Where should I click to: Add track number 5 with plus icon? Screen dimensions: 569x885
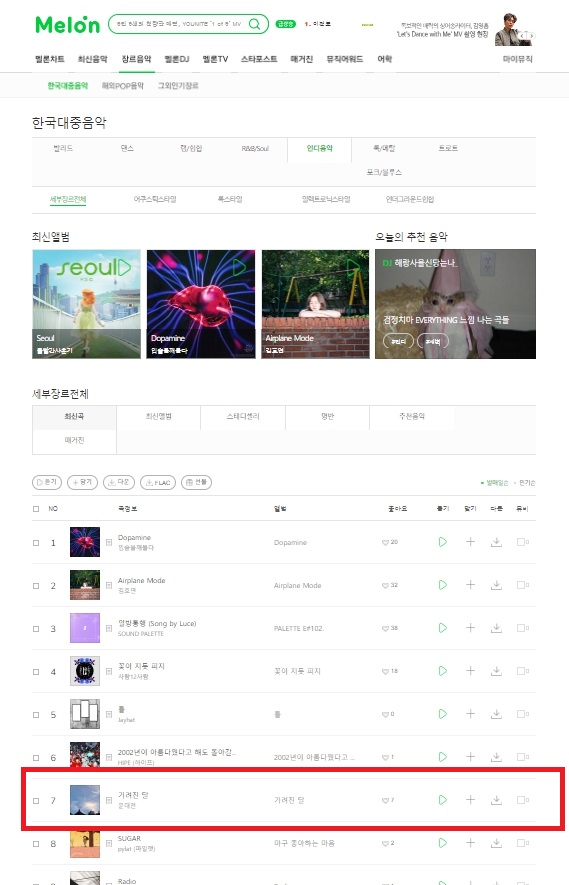click(x=470, y=714)
